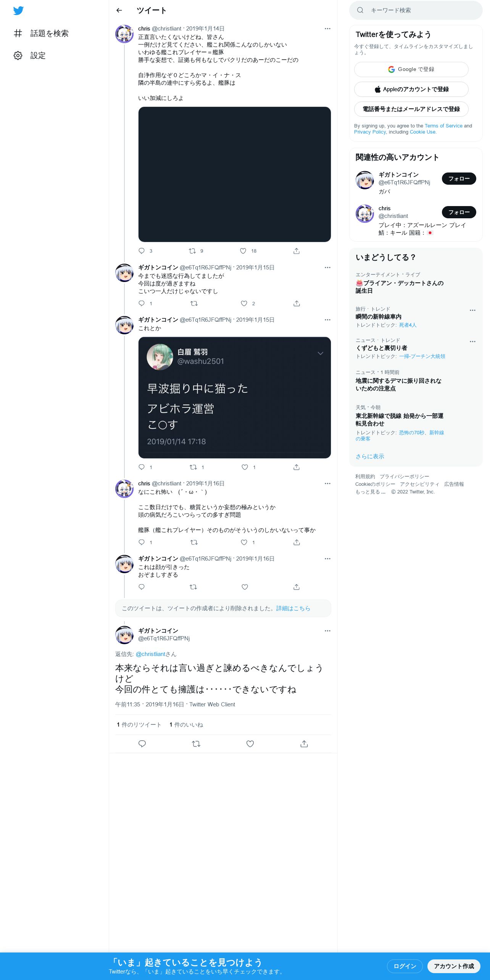Screen dimensions: 490x980
Task: Click さらに表示 under trends
Action: [x=370, y=456]
